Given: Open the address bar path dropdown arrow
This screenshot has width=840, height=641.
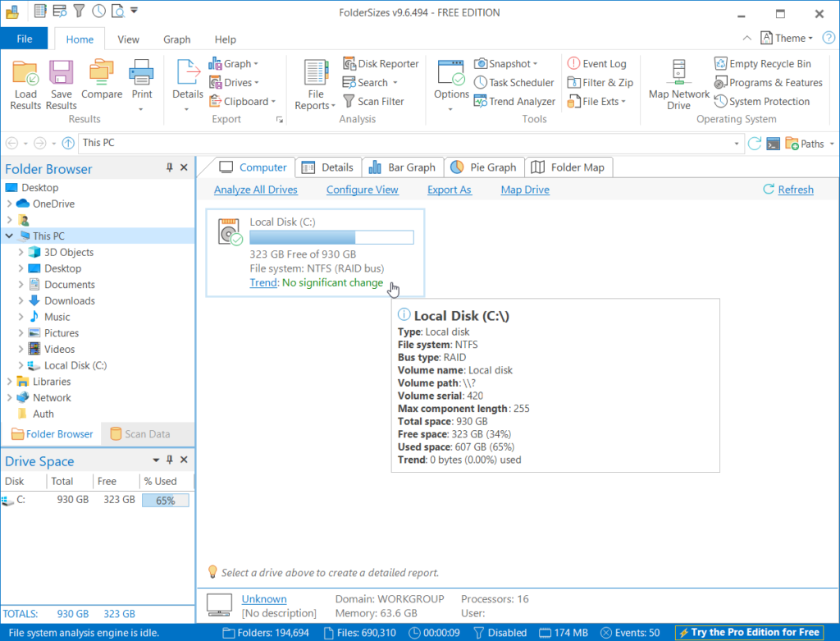Looking at the screenshot, I should coord(737,144).
